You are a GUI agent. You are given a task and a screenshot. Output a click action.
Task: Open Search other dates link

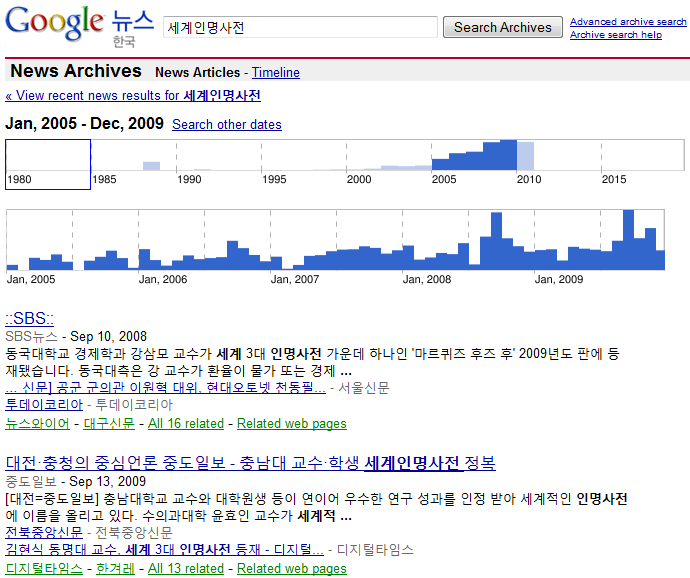coord(227,125)
